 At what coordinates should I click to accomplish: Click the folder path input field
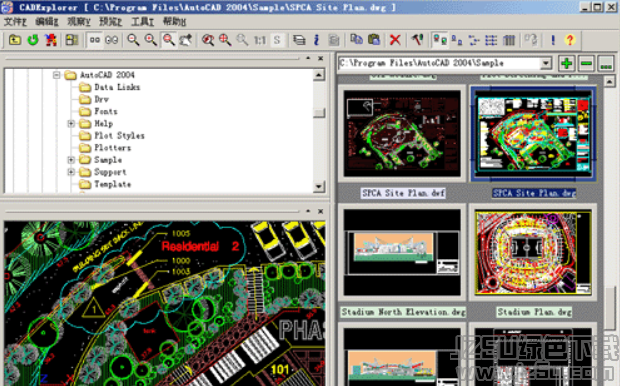(440, 63)
